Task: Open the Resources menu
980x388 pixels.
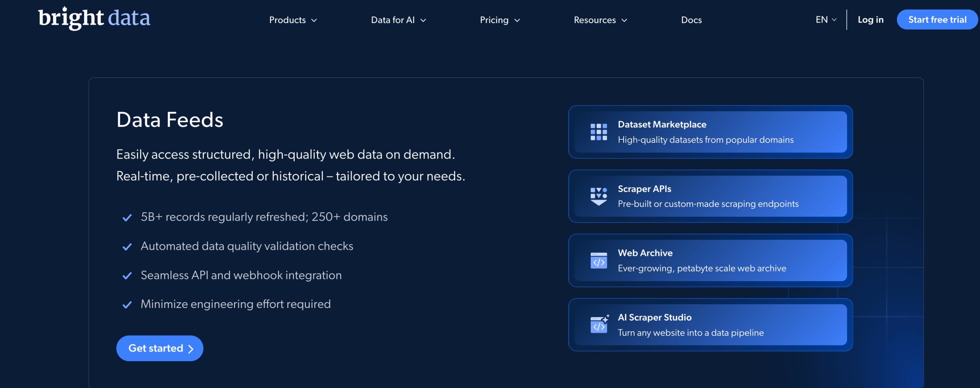Action: click(x=601, y=20)
